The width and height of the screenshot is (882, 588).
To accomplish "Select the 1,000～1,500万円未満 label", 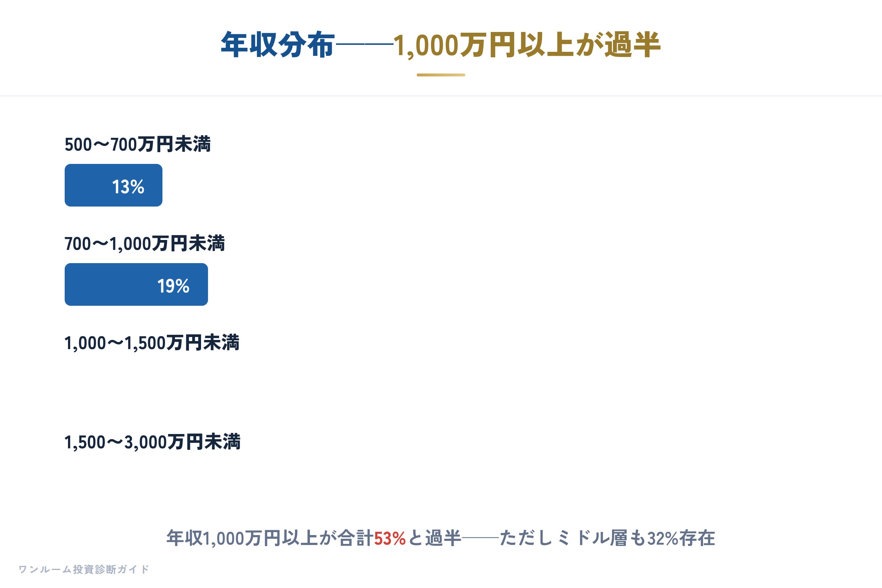I will coord(152,343).
